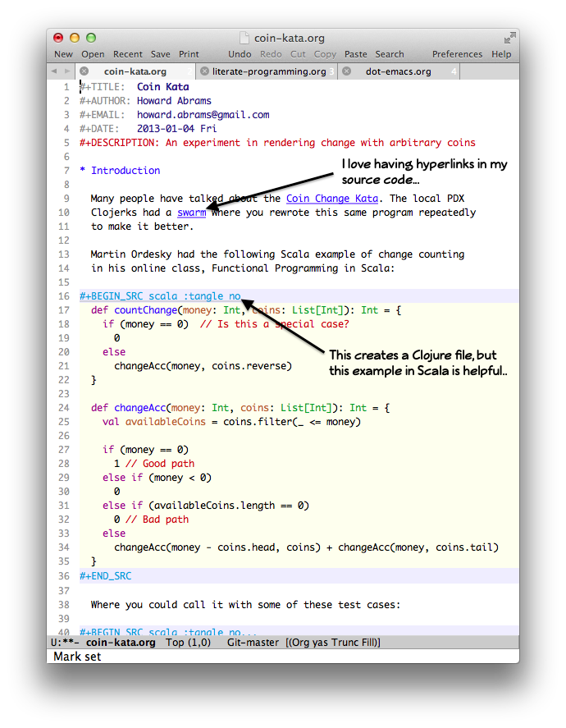Click the Redo toolbar item
The image size is (566, 728).
pos(271,54)
